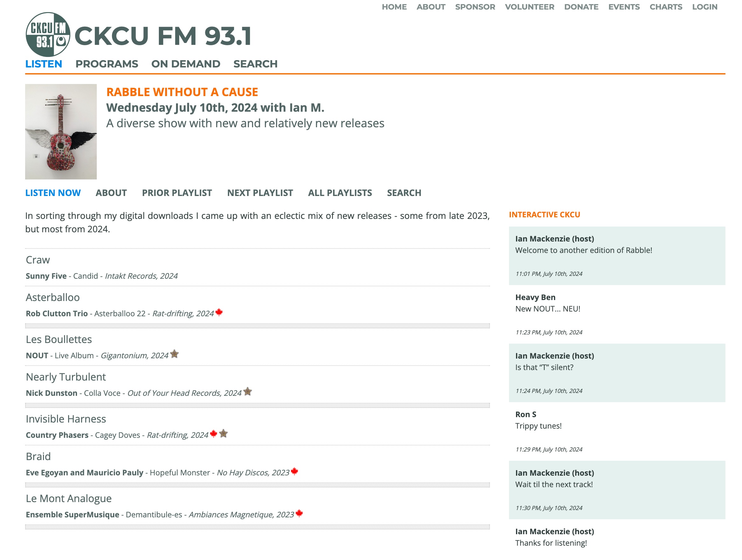Click artist name Ensemble SuperMusique
The image size is (742, 560).
tap(73, 514)
